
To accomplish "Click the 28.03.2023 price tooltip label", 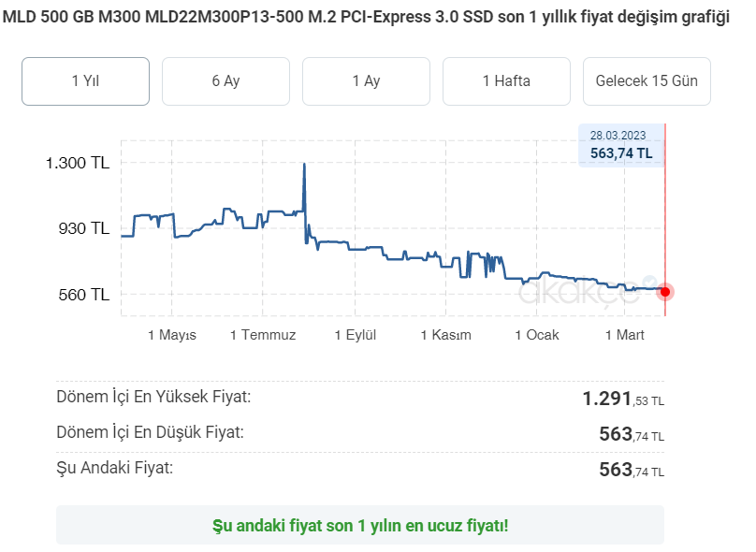I will coord(621,146).
